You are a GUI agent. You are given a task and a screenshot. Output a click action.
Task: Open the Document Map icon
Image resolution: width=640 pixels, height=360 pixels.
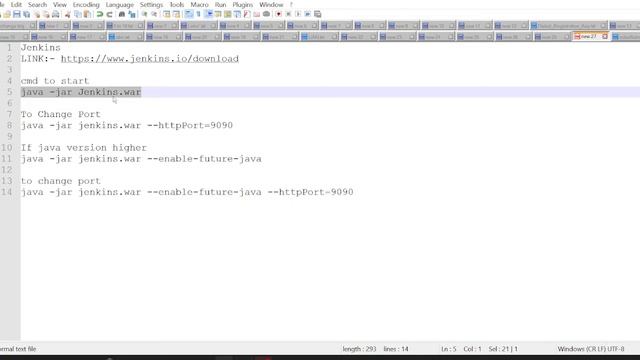(227, 14)
